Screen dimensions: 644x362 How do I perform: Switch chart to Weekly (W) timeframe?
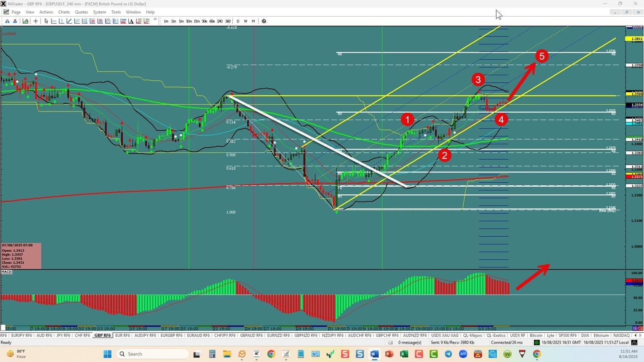(x=246, y=21)
